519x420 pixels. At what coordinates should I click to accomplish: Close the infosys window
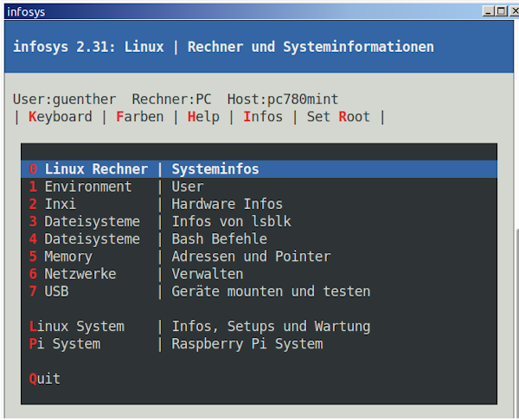point(511,10)
